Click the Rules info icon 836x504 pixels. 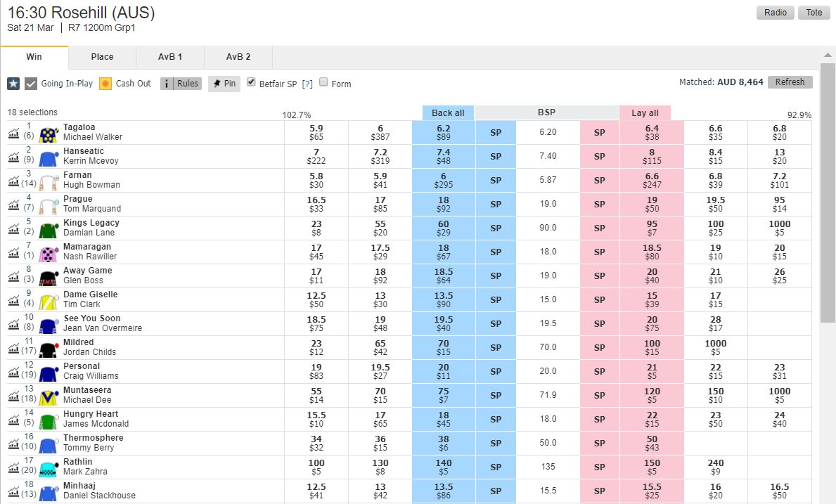[167, 84]
